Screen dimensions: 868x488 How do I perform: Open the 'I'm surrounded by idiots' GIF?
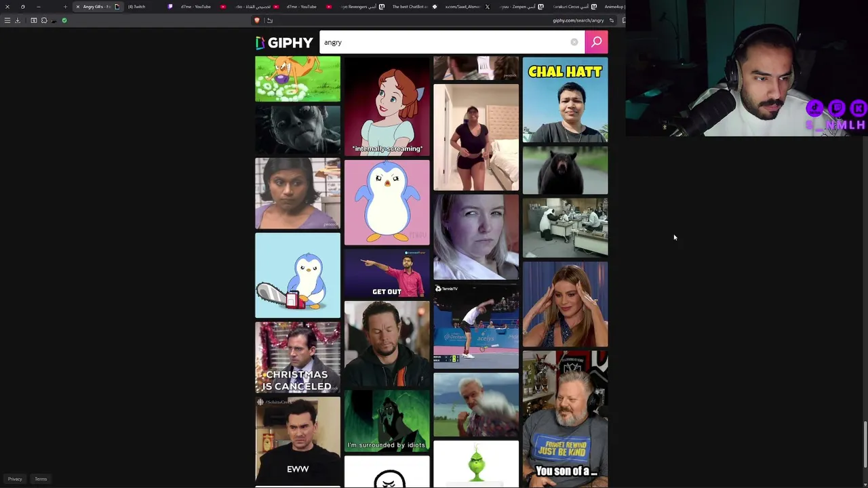click(387, 421)
